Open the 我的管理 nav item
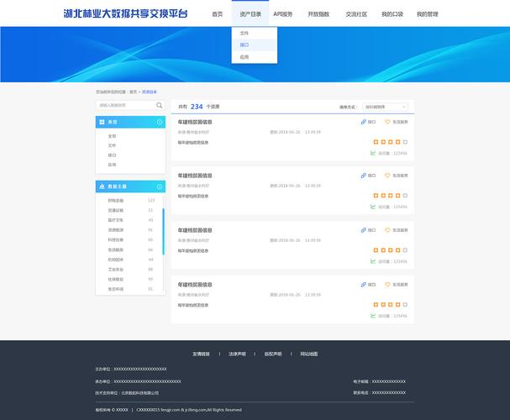The image size is (510, 420). pos(428,14)
